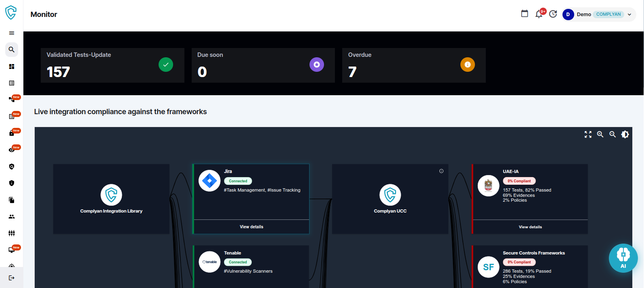644x288 pixels.
Task: Open the list view icon in the sidebar
Action: click(x=12, y=83)
